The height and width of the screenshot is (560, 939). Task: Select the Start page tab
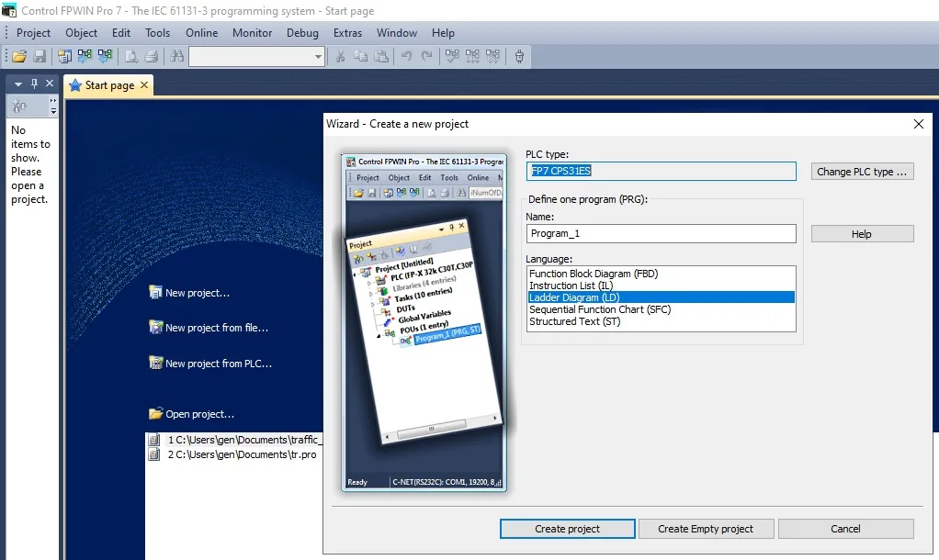(109, 85)
